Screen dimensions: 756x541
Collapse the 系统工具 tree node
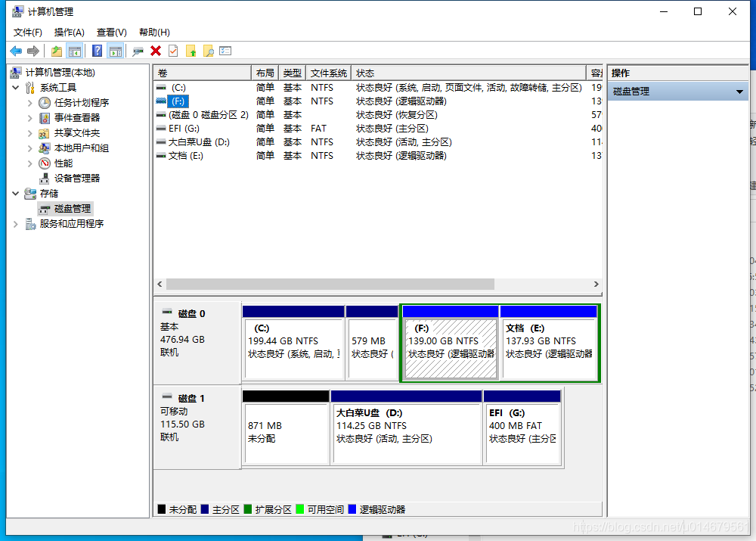coord(15,87)
